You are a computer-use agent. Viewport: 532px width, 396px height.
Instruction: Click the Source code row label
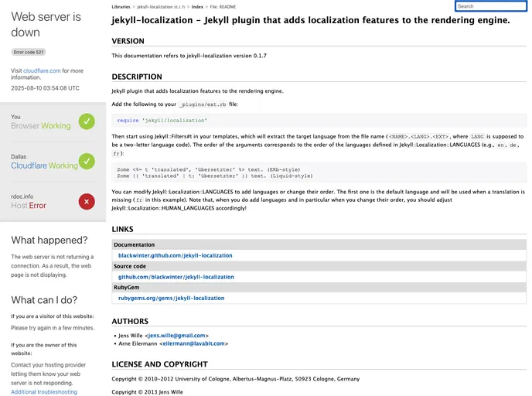click(x=130, y=266)
